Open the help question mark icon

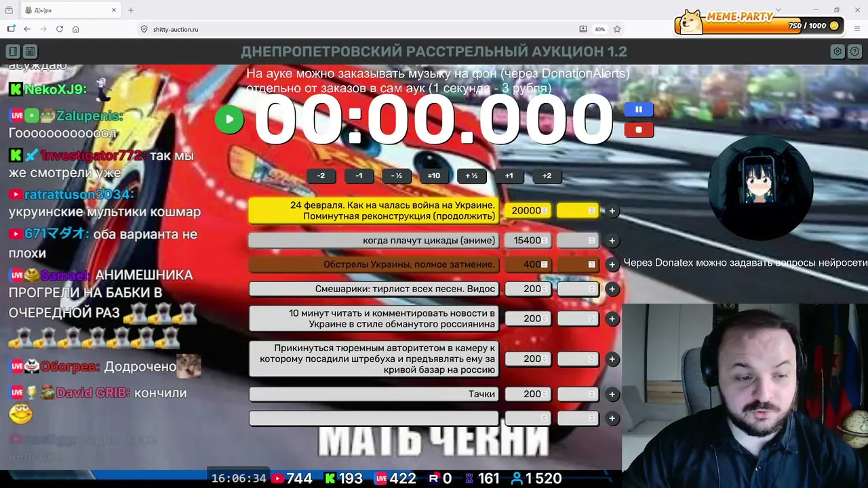(854, 52)
